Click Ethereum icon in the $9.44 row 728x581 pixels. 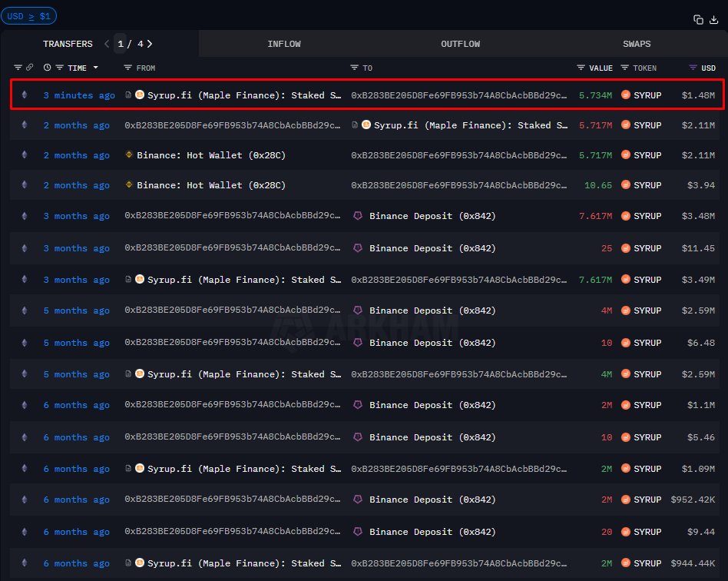tap(25, 531)
